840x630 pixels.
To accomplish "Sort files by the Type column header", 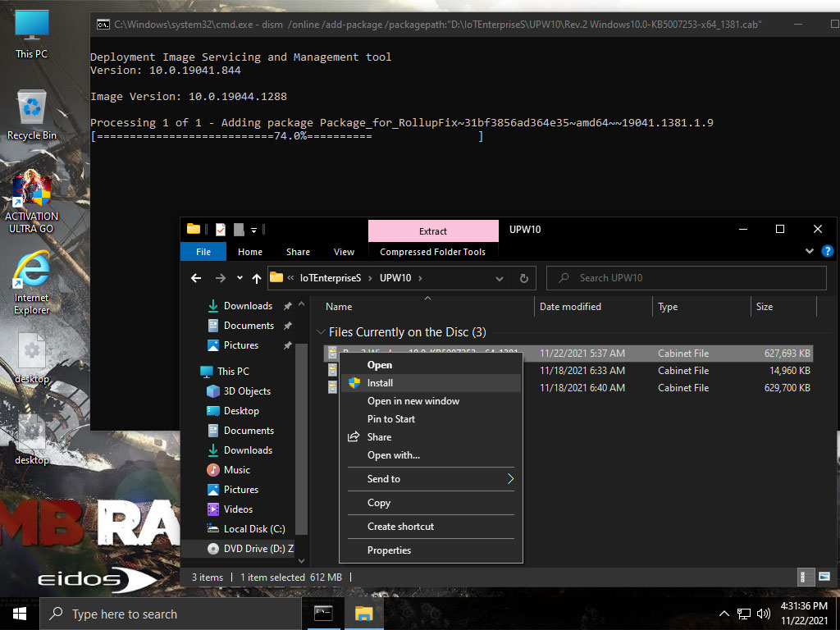I will tap(702, 307).
